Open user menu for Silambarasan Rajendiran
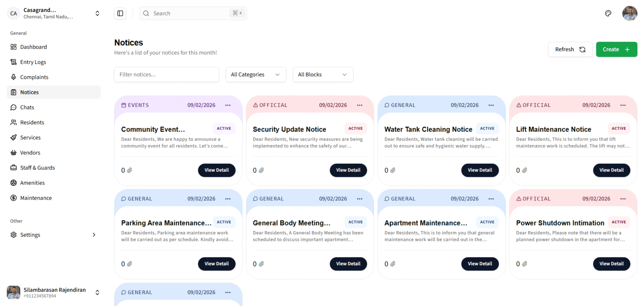 coord(97,293)
